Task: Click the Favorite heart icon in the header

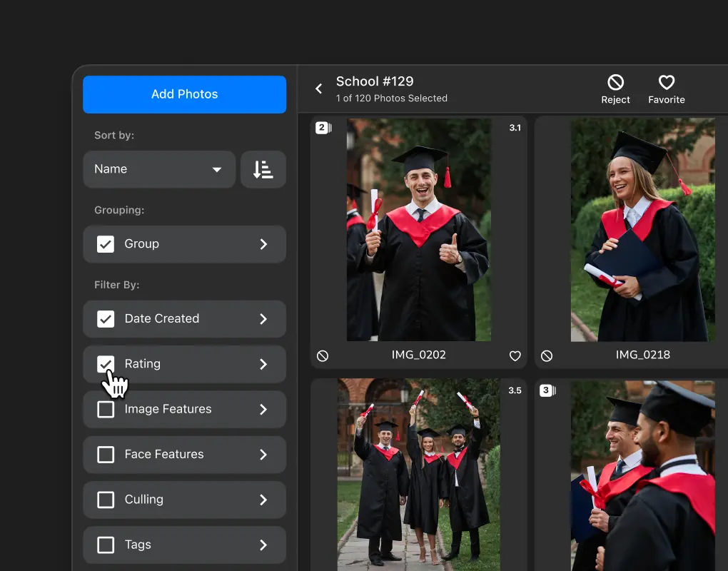Action: pyautogui.click(x=666, y=83)
